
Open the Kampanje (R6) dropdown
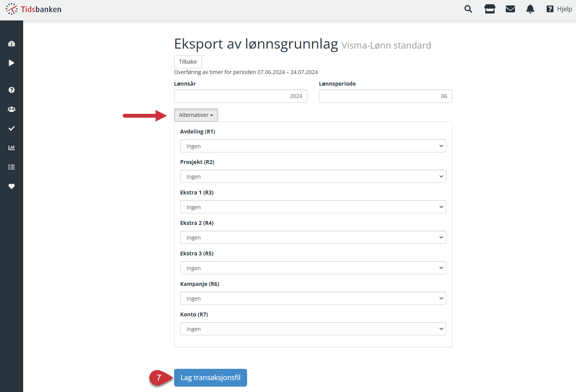click(x=313, y=298)
